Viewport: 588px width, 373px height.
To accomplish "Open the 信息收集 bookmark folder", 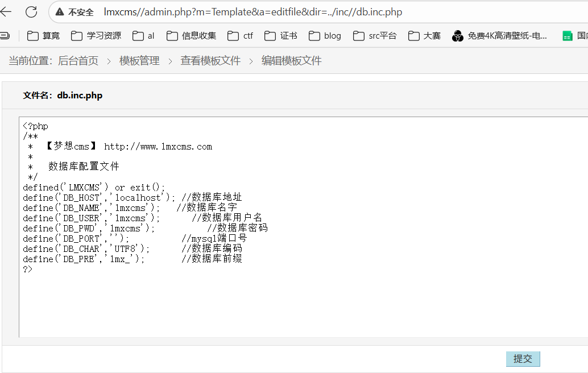I will [x=192, y=36].
